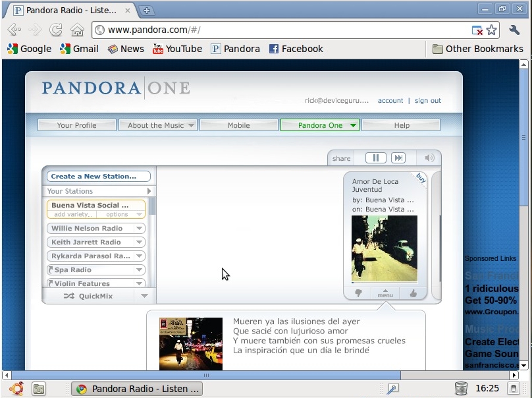Open the Gmail bookmark
This screenshot has width=532, height=398.
[79, 49]
